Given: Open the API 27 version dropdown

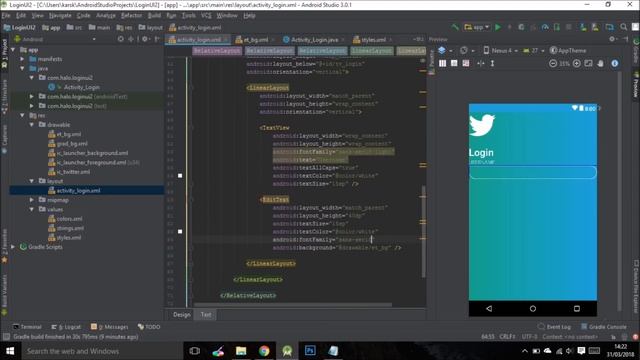Looking at the screenshot, I should 534,51.
